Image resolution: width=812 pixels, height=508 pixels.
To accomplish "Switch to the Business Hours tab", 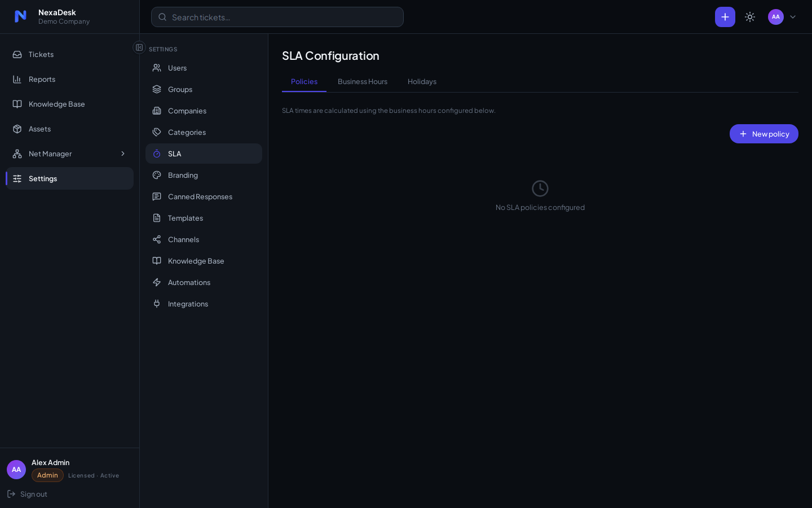I will pyautogui.click(x=363, y=82).
